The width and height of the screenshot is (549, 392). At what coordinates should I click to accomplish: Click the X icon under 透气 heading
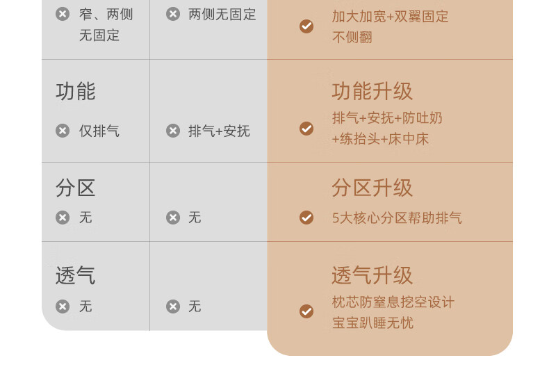point(63,307)
